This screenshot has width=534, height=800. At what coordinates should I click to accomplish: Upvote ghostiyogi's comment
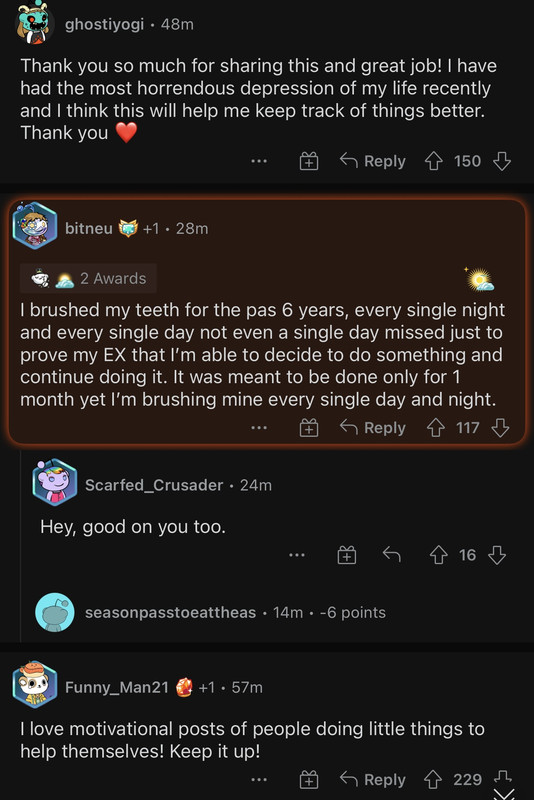434,161
